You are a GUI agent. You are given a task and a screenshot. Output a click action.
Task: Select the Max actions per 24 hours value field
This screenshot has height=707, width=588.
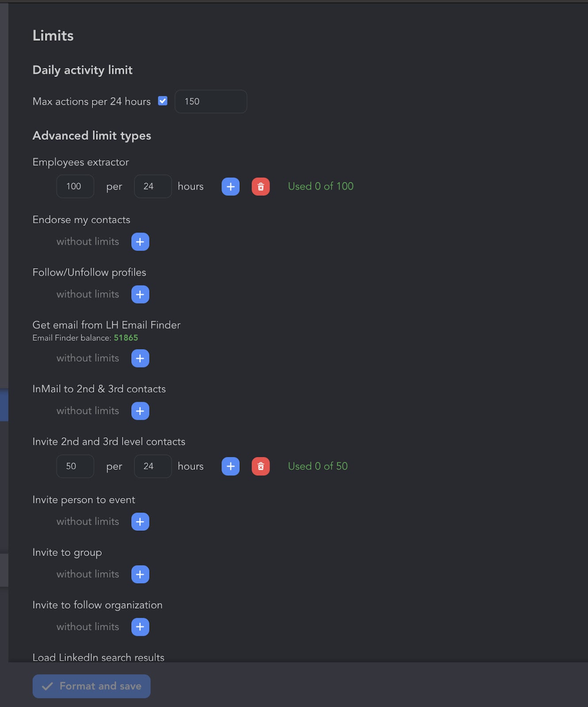tap(210, 101)
